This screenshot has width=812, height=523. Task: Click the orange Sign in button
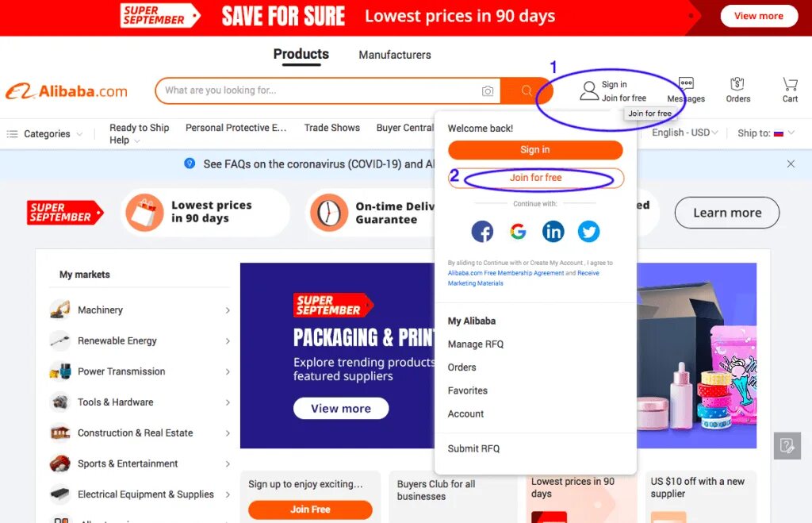coord(535,150)
